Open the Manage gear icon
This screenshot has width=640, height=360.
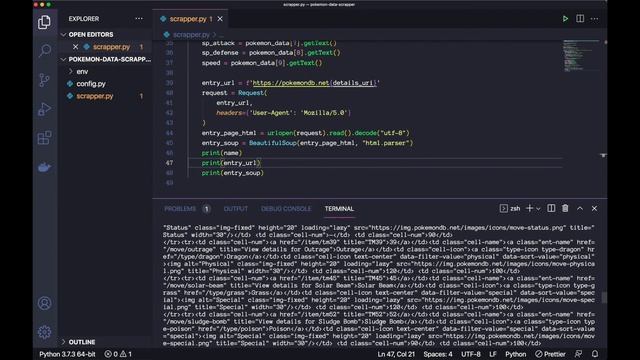pyautogui.click(x=44, y=332)
